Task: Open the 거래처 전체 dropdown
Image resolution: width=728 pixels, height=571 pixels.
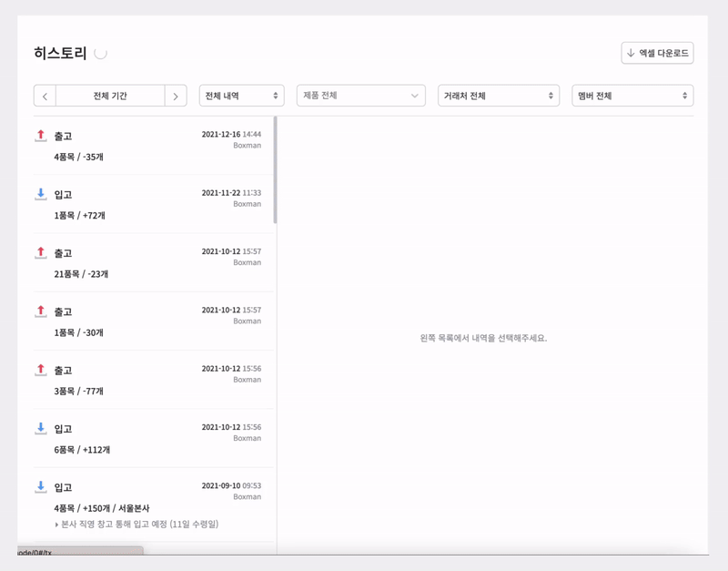Action: tap(498, 96)
